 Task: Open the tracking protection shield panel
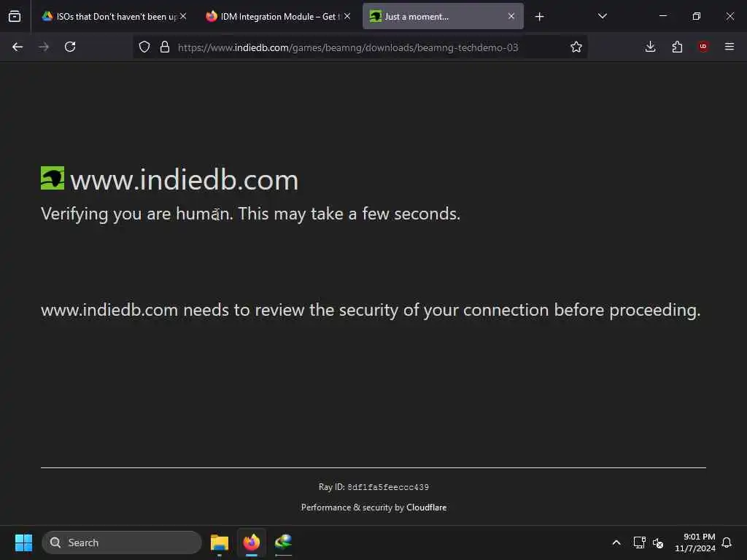point(144,47)
